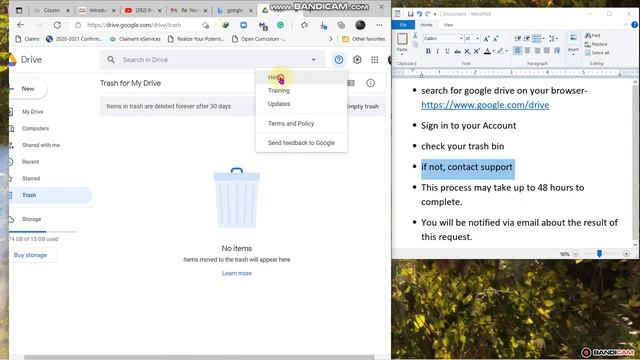640x360 pixels.
Task: Apply Bold in WordPad
Action: pyautogui.click(x=428, y=51)
